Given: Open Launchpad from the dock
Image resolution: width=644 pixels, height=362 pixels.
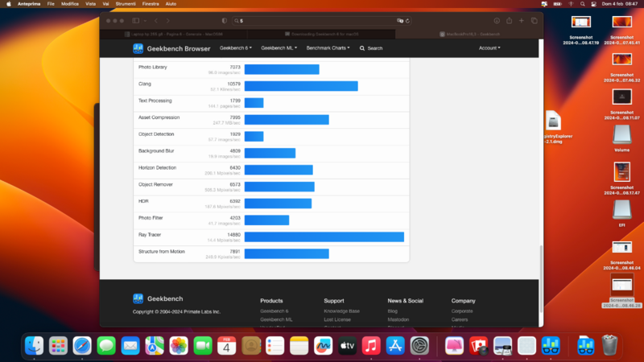Looking at the screenshot, I should 58,346.
